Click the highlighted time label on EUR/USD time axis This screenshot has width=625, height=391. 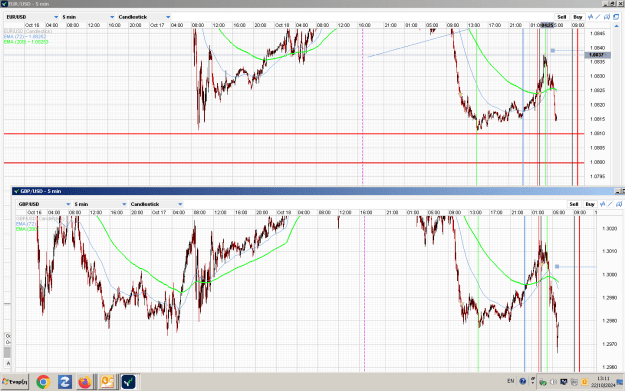547,25
